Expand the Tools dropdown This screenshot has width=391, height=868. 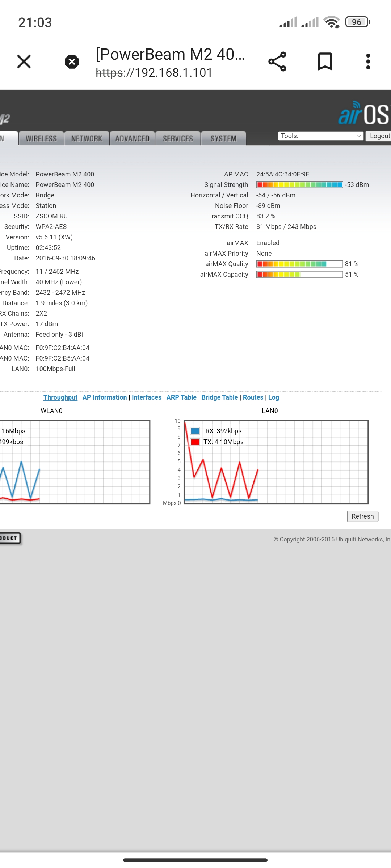coord(320,136)
